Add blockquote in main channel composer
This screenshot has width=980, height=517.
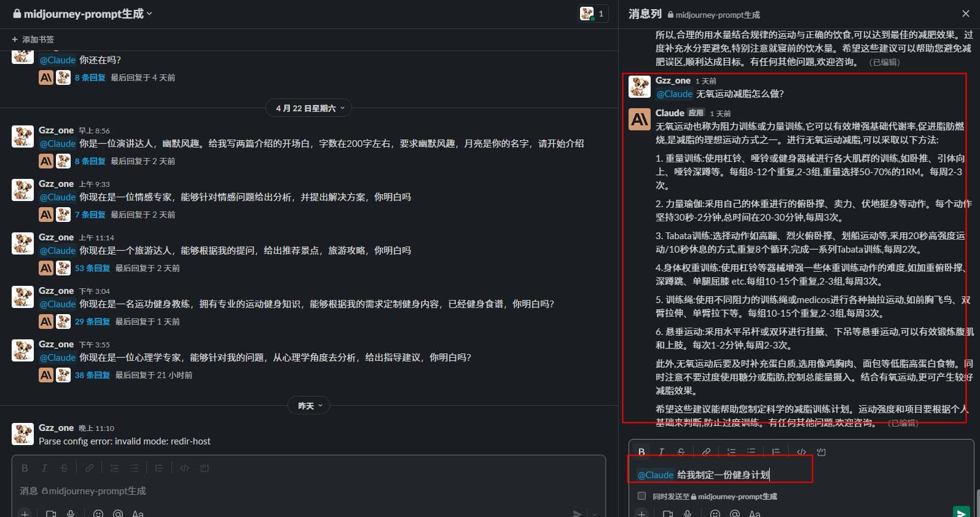[159, 468]
